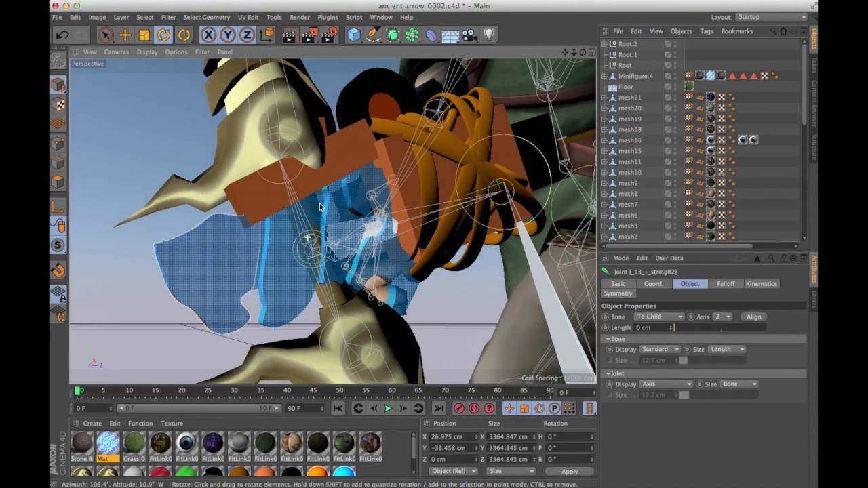Viewport: 868px width, 488px height.
Task: Open the Plugins menu
Action: pyautogui.click(x=328, y=17)
